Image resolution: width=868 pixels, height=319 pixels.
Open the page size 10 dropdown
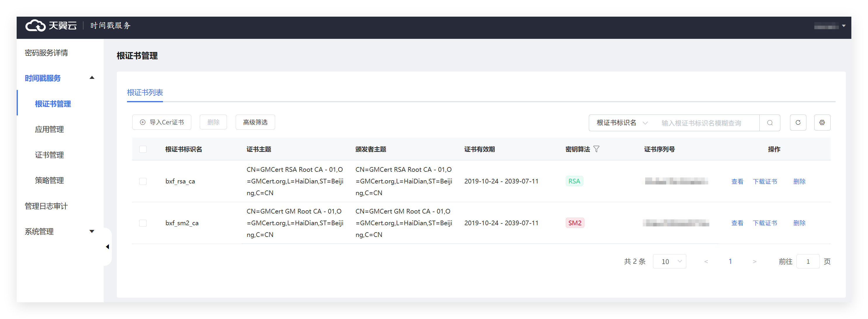669,262
